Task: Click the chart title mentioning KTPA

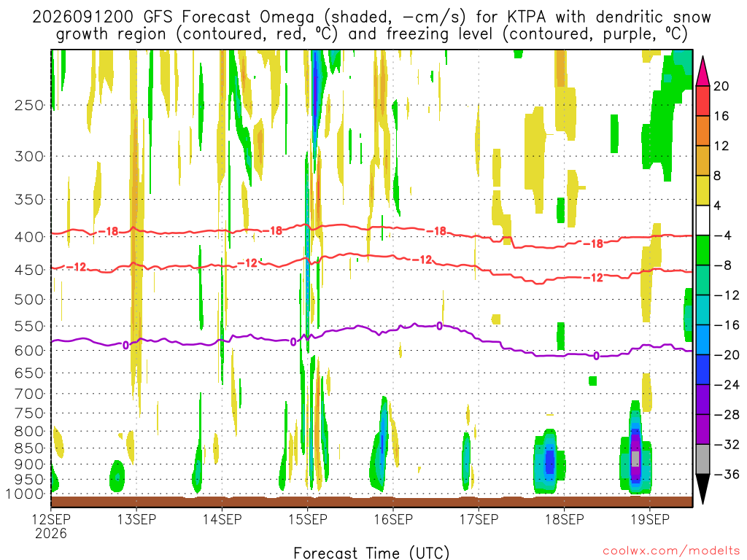Action: click(x=371, y=26)
